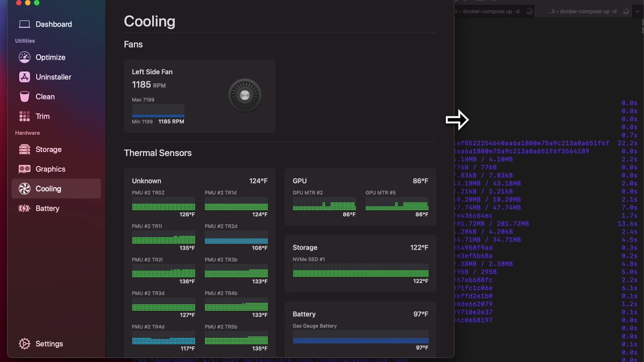Click the 127°F temperature value
The image size is (644, 362).
click(x=187, y=315)
